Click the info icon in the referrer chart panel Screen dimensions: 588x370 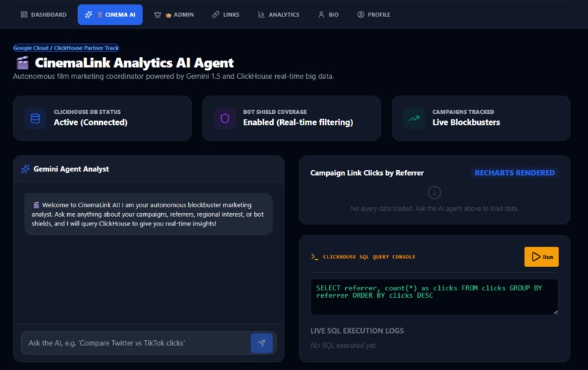tap(434, 193)
